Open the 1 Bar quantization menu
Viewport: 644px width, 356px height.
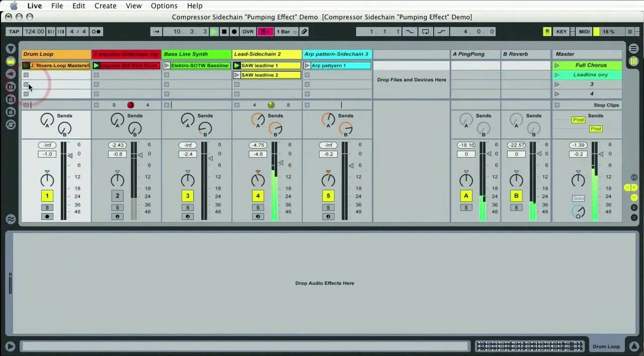tap(286, 32)
